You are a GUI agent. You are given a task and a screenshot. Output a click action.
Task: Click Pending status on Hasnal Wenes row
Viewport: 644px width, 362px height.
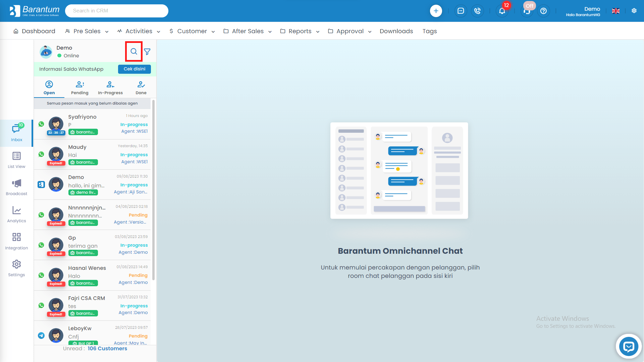(138, 276)
